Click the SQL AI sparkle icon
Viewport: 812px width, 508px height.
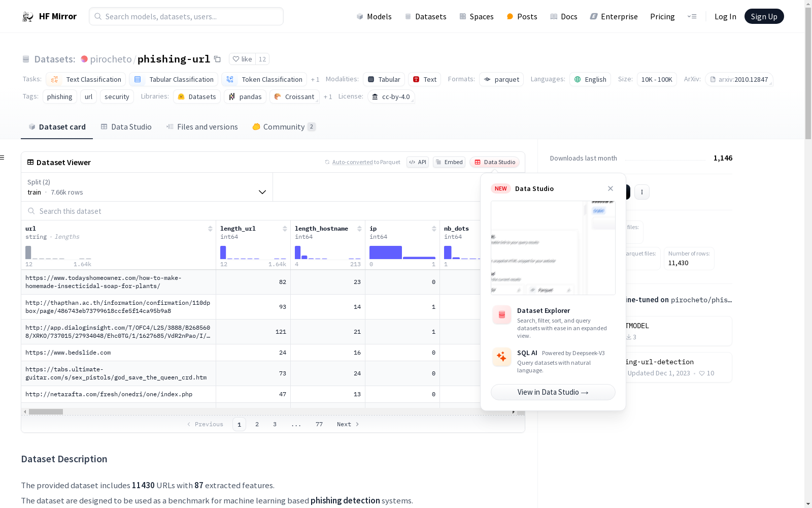502,357
